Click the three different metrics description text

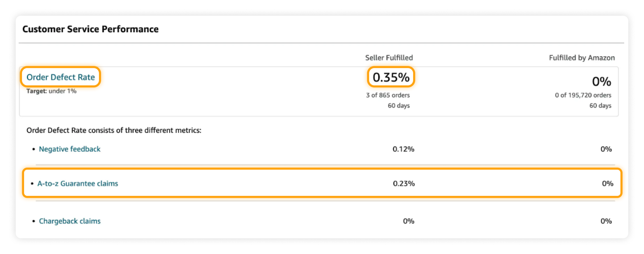(x=114, y=130)
